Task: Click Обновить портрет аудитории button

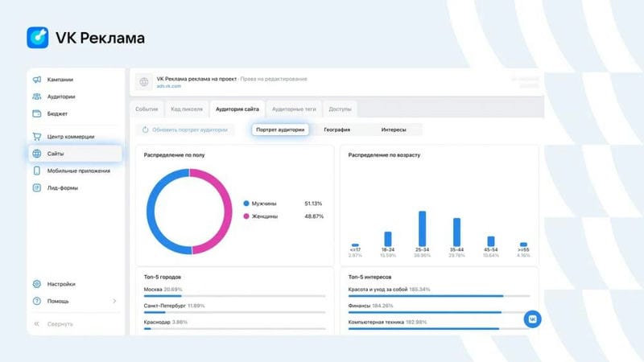Action: 185,130
